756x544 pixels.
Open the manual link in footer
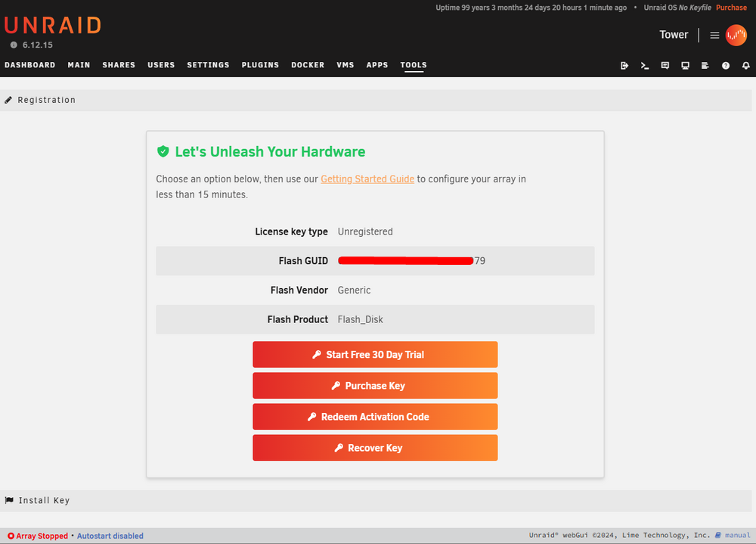pyautogui.click(x=737, y=536)
